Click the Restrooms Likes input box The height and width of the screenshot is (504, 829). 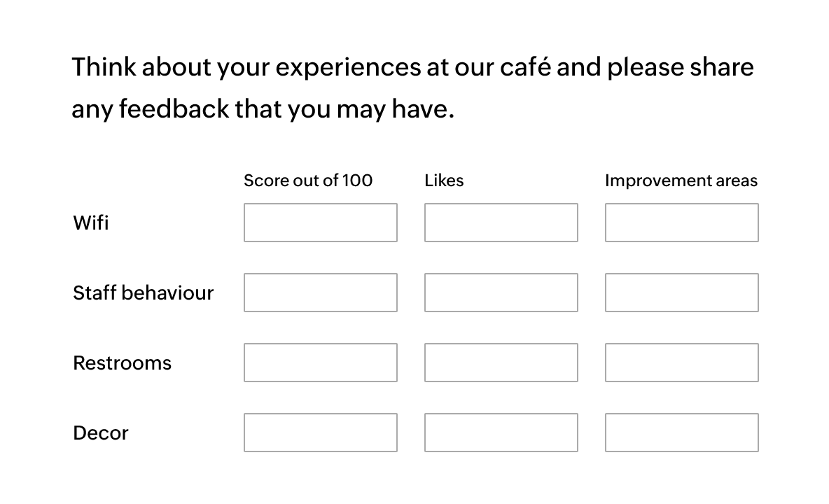[x=501, y=363]
